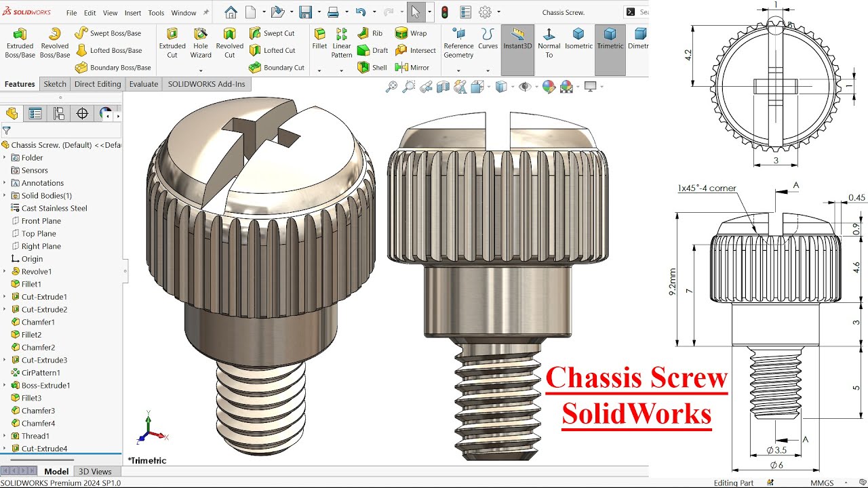
Task: Select the Wrap tool
Action: (411, 33)
